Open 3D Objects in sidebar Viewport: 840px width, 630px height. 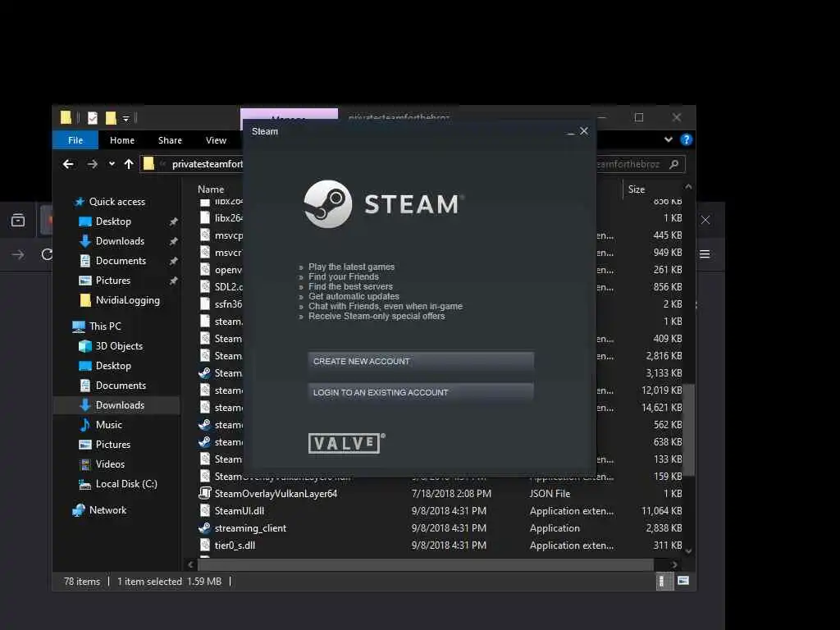[119, 346]
